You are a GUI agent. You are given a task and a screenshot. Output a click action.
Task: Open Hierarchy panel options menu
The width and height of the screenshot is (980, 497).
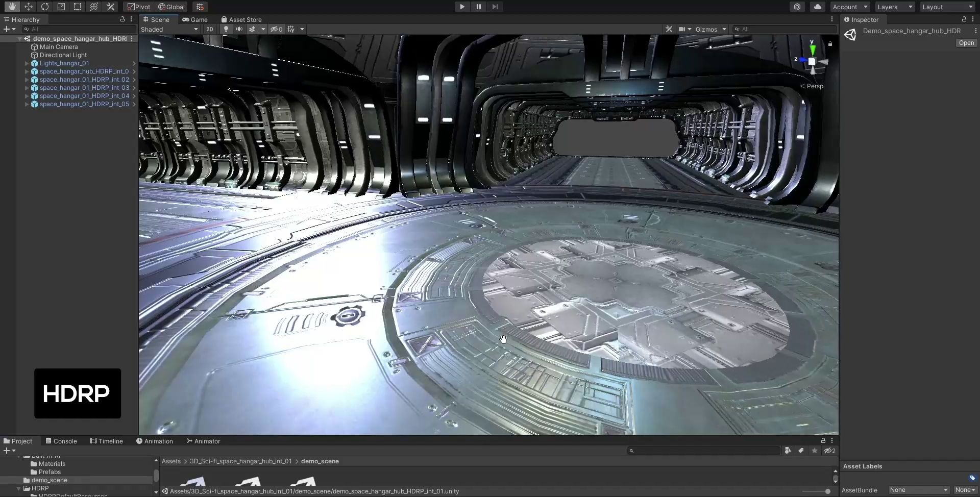131,19
